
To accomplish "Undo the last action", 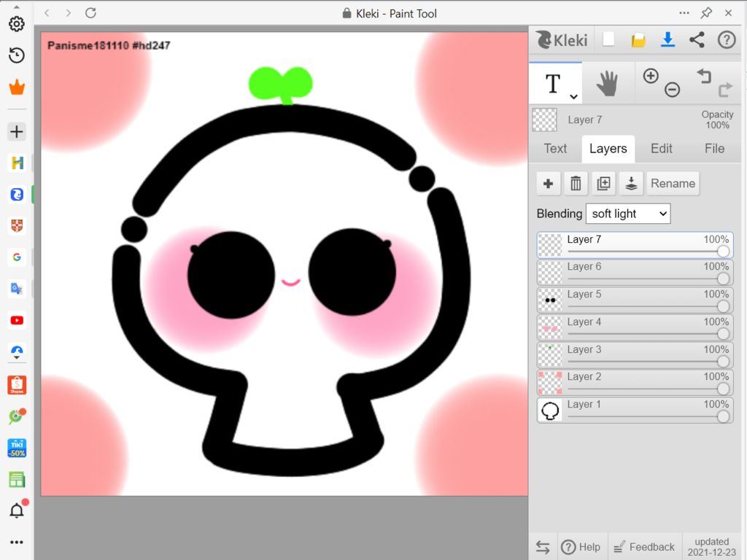I will pos(704,76).
